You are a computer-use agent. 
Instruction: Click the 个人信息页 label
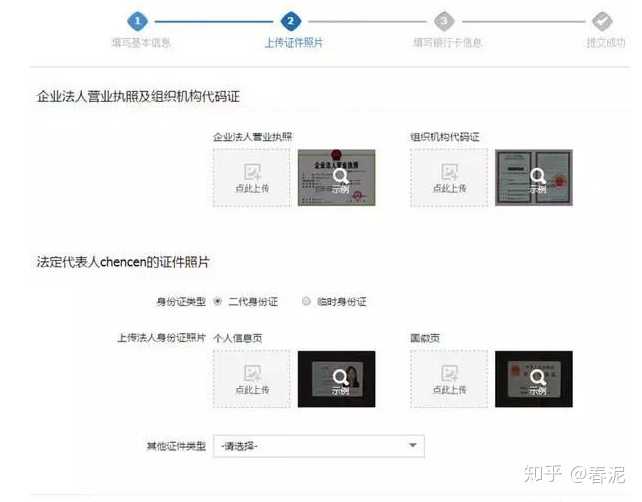pyautogui.click(x=238, y=338)
